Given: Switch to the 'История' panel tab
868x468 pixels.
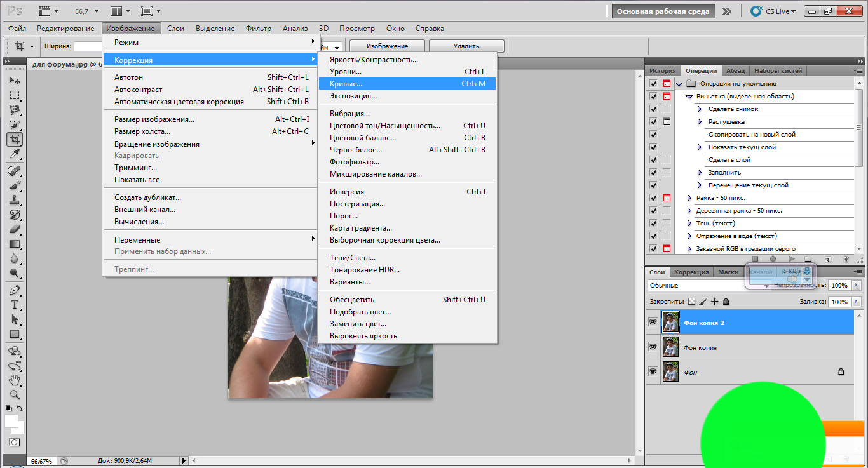Looking at the screenshot, I should (663, 70).
